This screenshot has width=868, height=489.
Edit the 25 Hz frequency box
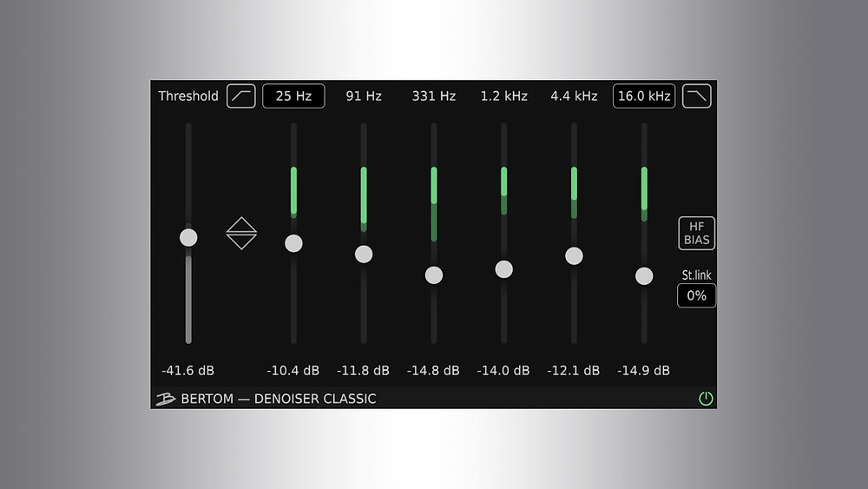coord(293,96)
